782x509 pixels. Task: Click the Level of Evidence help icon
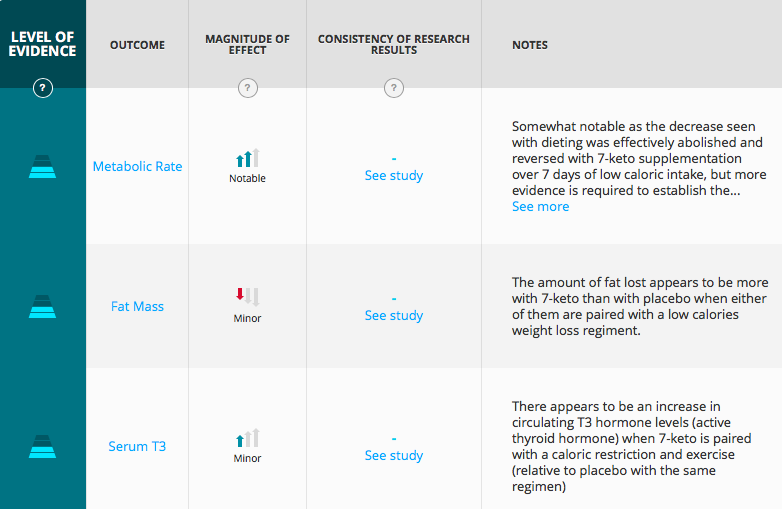coord(43,88)
